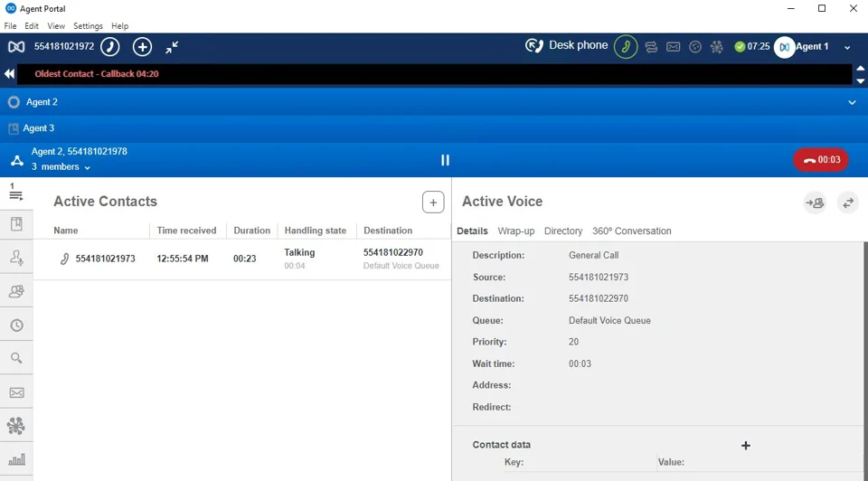The height and width of the screenshot is (481, 868).
Task: Switch to the Wrap-up tab
Action: coord(516,231)
